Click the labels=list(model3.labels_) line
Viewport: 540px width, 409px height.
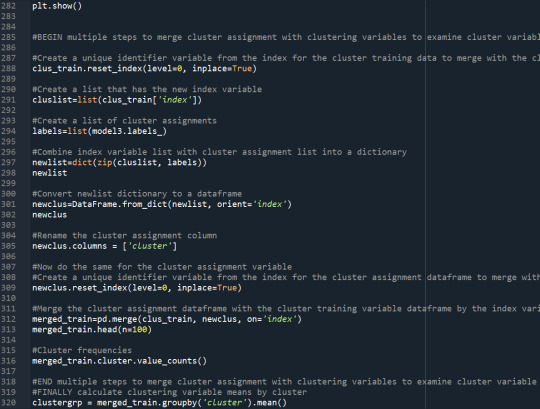coord(99,131)
